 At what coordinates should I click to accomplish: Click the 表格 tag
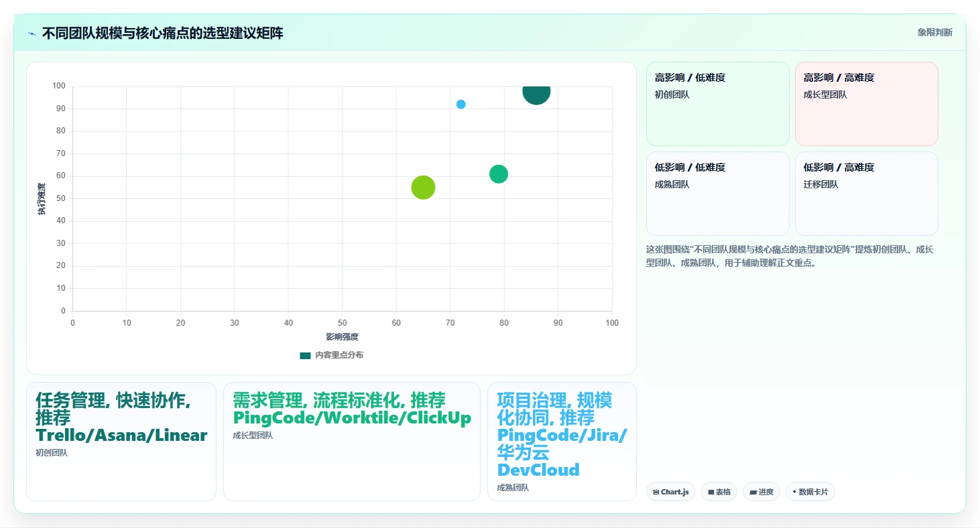click(x=719, y=492)
